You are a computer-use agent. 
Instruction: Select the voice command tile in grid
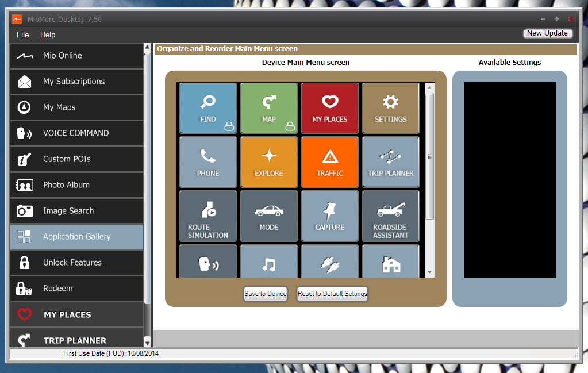pos(208,262)
